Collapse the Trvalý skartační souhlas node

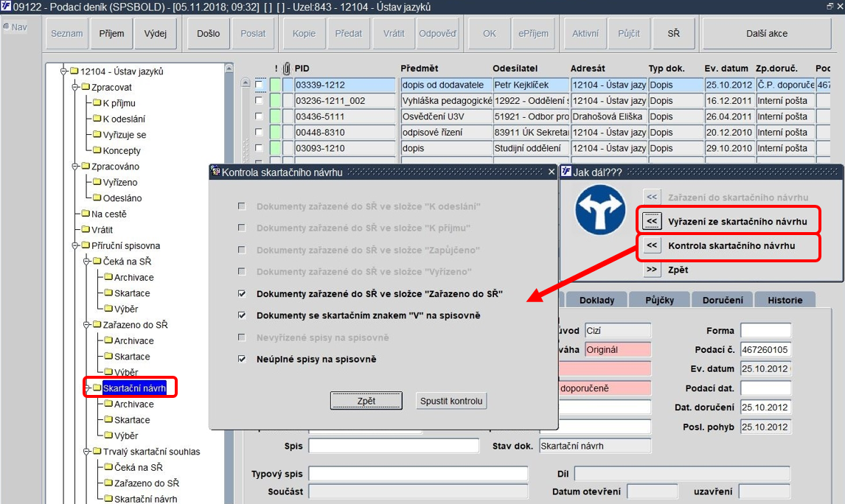(86, 451)
